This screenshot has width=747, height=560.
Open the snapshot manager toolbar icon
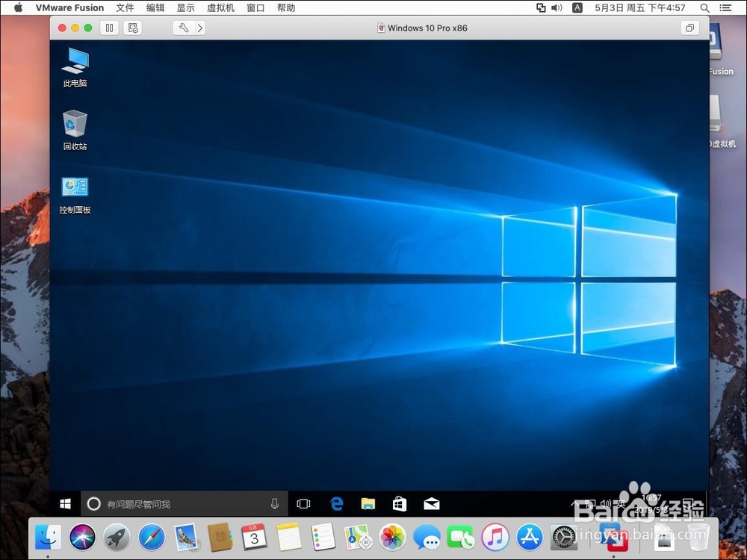point(133,28)
